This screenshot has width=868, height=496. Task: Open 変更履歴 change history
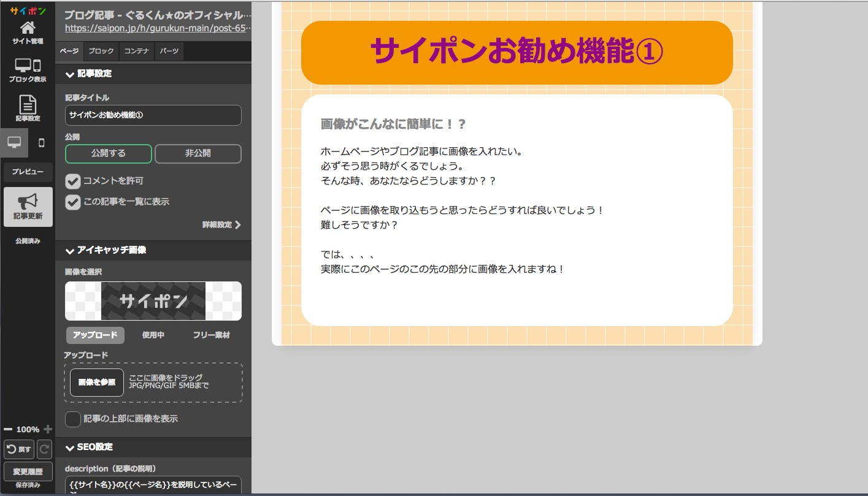28,471
